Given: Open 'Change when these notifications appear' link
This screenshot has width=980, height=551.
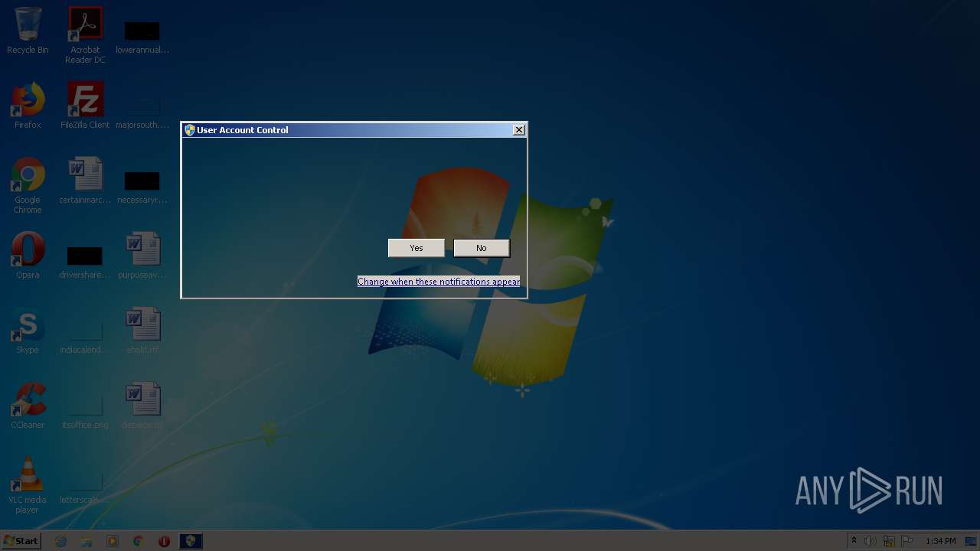Looking at the screenshot, I should (x=439, y=282).
